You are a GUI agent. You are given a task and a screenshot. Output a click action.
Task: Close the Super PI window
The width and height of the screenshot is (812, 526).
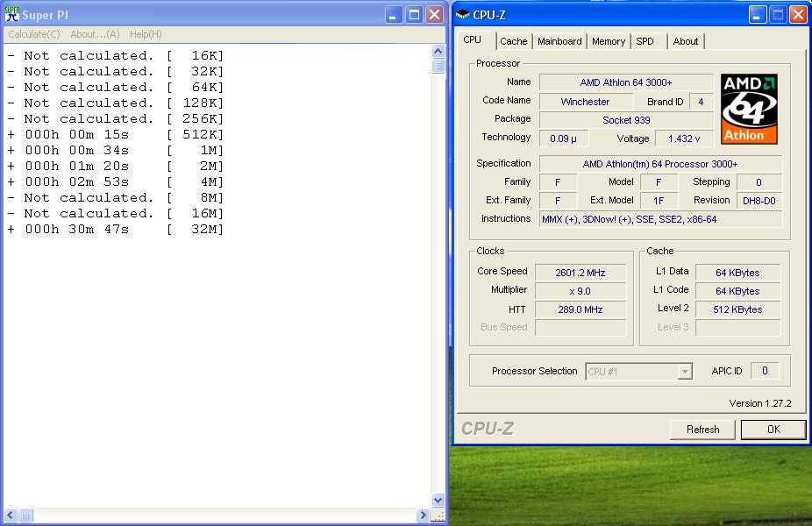coord(434,15)
